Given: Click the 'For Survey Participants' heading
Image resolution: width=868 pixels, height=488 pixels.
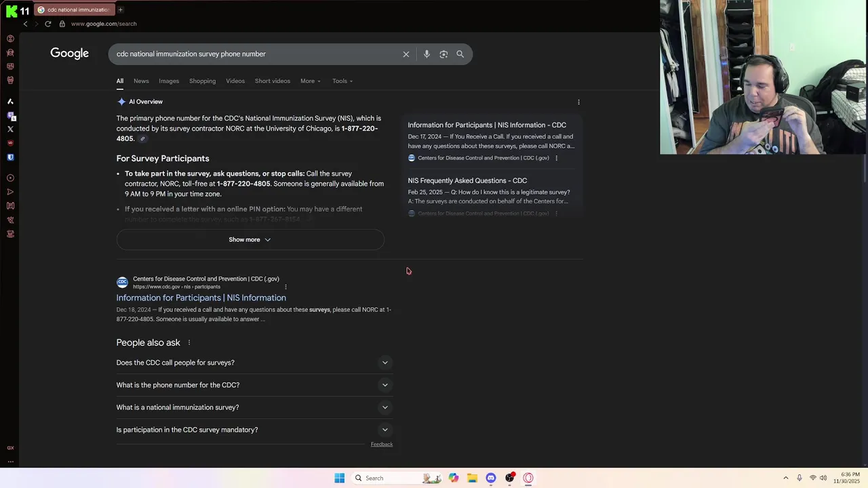Looking at the screenshot, I should [163, 159].
